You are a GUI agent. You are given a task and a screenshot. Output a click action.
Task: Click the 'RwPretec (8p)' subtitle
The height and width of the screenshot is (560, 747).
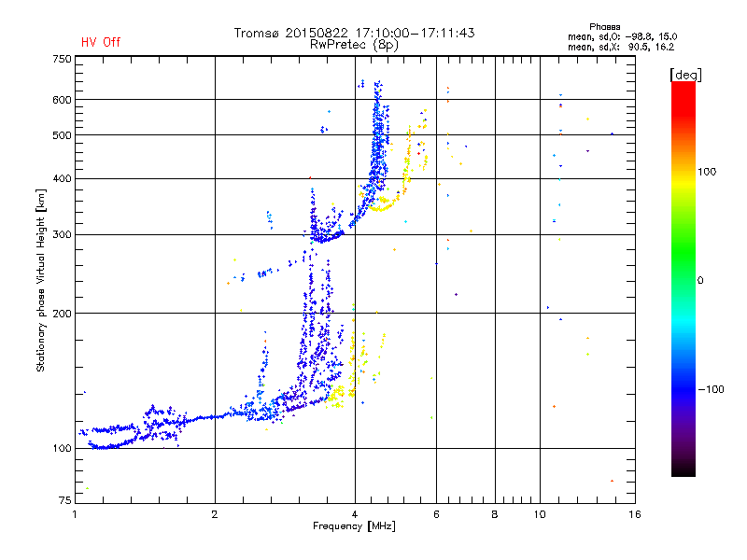coord(354,45)
